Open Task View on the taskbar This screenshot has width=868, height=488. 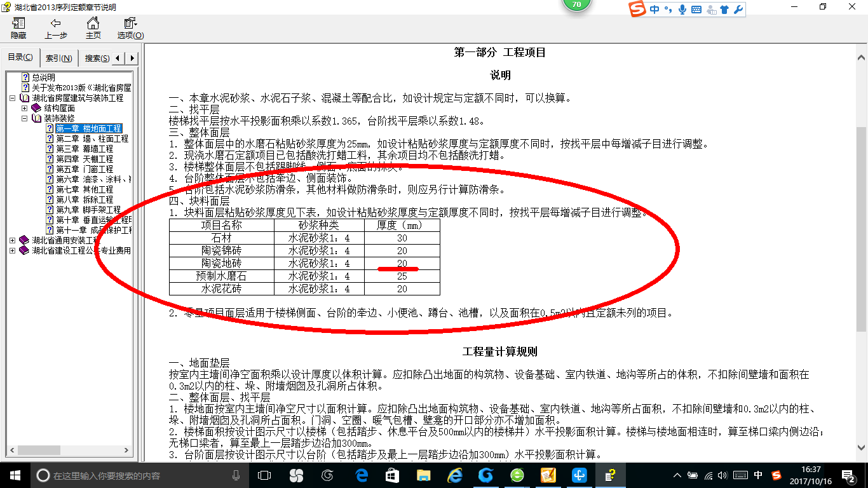pos(265,475)
